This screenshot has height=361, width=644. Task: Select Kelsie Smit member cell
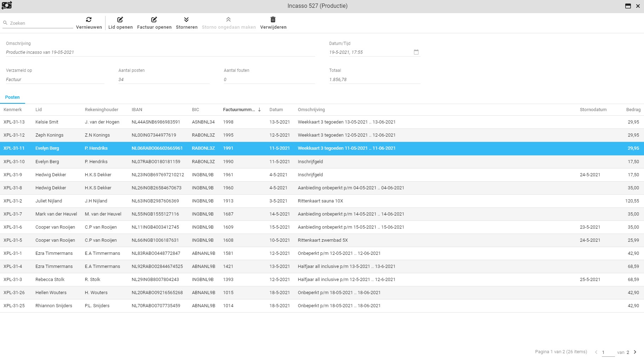47,122
